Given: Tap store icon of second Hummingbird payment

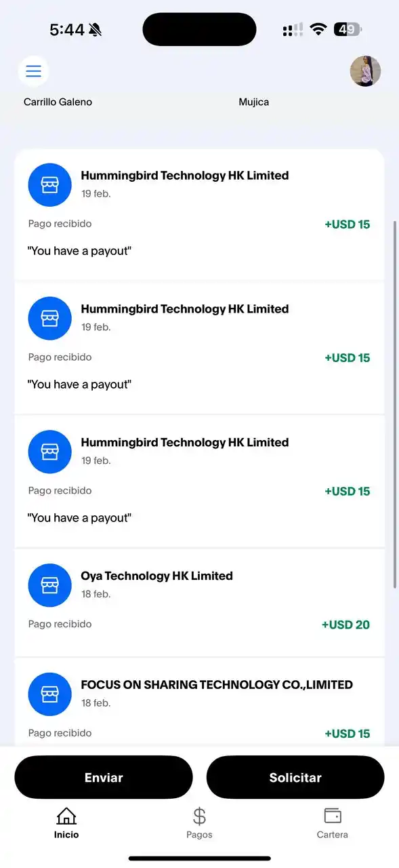Looking at the screenshot, I should 50,319.
